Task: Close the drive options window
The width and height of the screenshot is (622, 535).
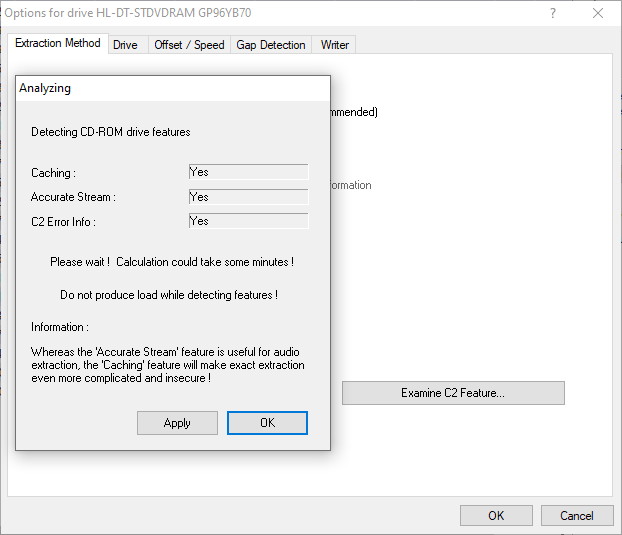Action: pyautogui.click(x=598, y=13)
